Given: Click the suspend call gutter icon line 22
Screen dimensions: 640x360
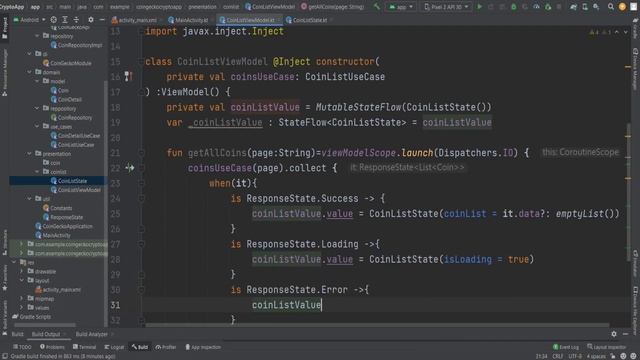Looking at the screenshot, I should (x=129, y=168).
